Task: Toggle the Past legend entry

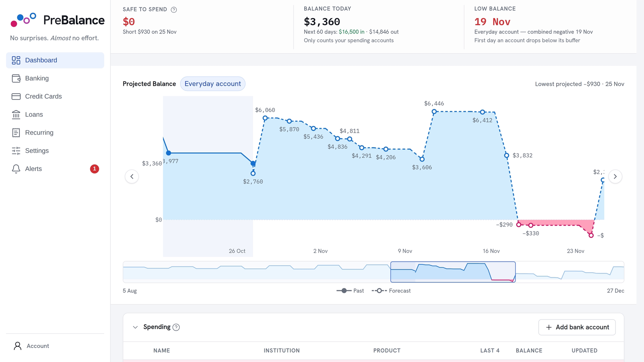Action: tap(350, 291)
